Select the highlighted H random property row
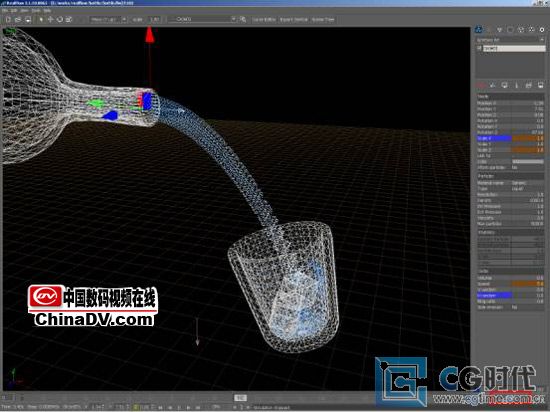 coord(510,296)
